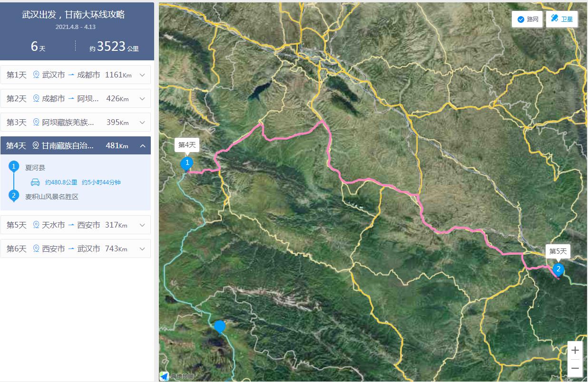Toggle the 卫星 satellite map view
Image resolution: width=588 pixels, height=382 pixels.
[561, 19]
